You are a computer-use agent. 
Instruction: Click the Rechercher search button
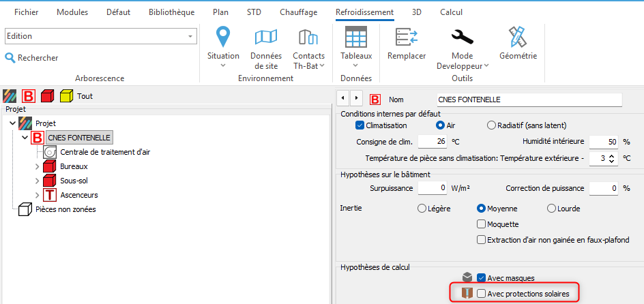click(x=32, y=58)
